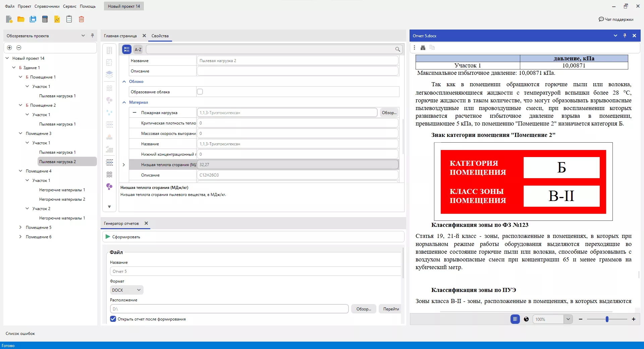This screenshot has width=644, height=349.
Task: Click the binoculars search icon in report viewer
Action: coord(423,48)
